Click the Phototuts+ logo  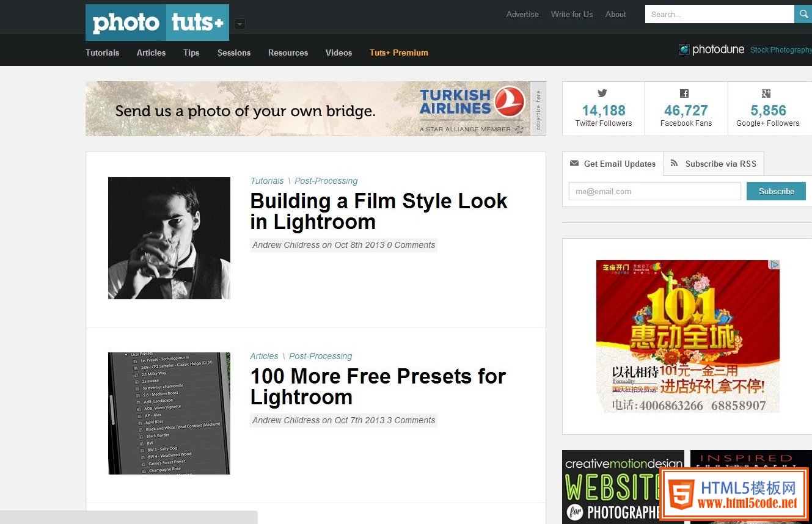tap(157, 23)
